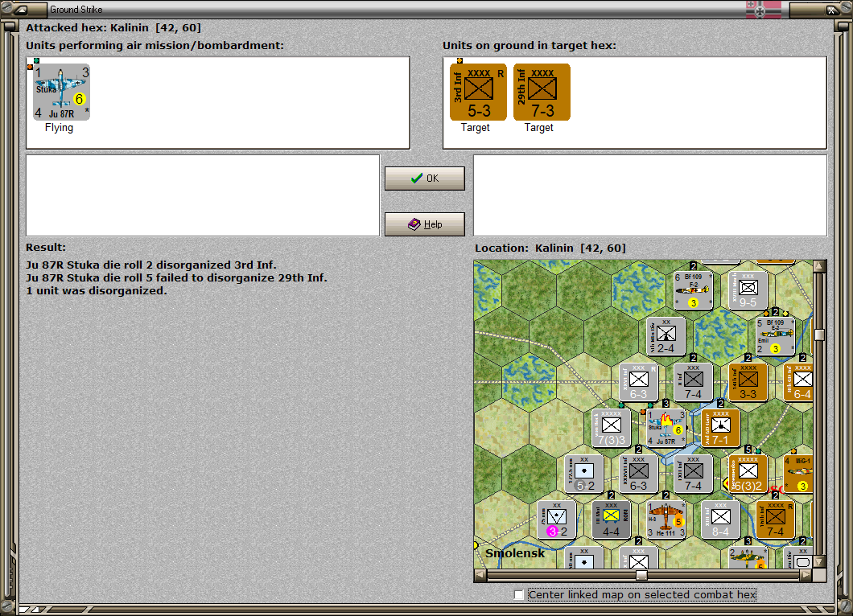Click the map vertical scrollbar thumb
The image size is (853, 616).
819,335
